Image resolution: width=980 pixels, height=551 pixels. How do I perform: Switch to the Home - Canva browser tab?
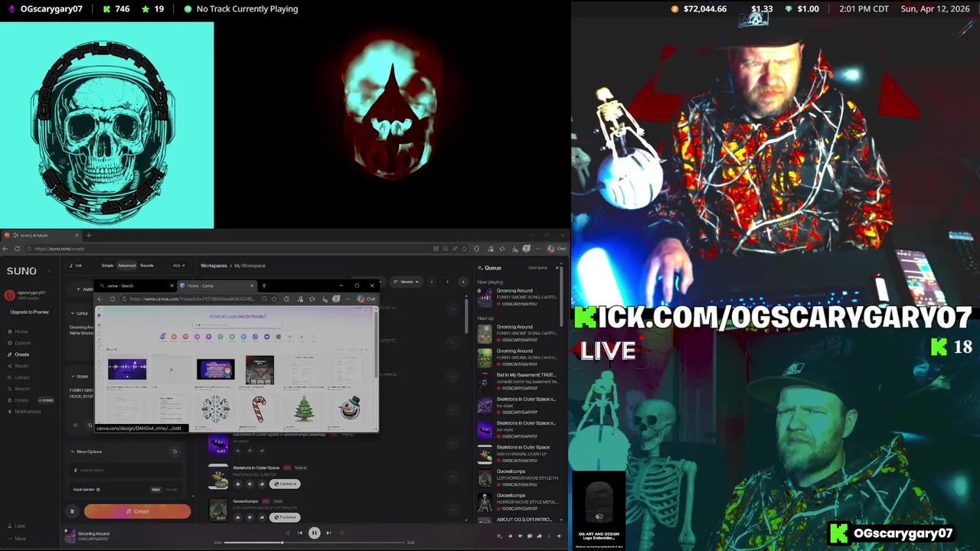(x=217, y=285)
